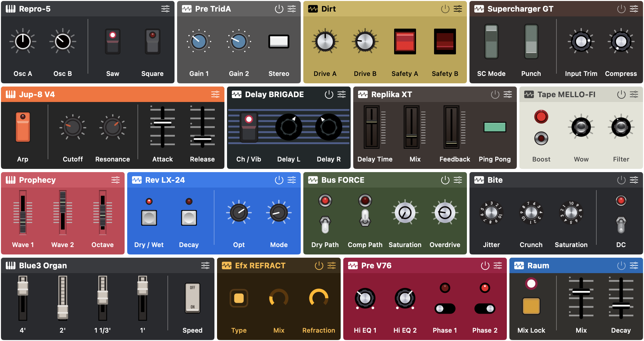
Task: Toggle Raum power icon
Action: 621,265
